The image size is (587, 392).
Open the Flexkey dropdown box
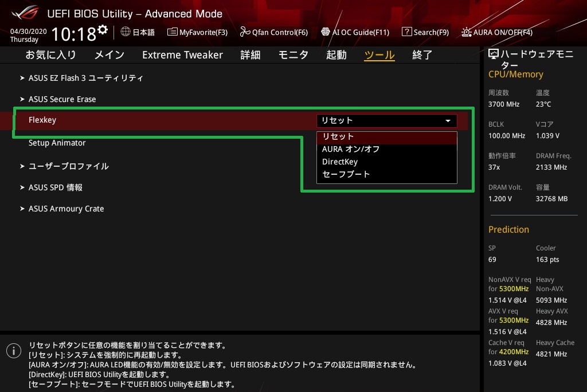(387, 120)
